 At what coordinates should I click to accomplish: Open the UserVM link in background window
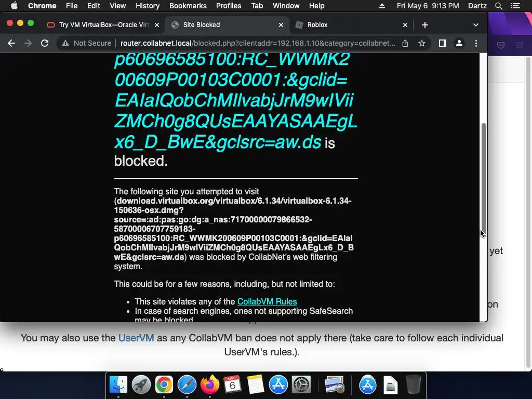point(136,338)
